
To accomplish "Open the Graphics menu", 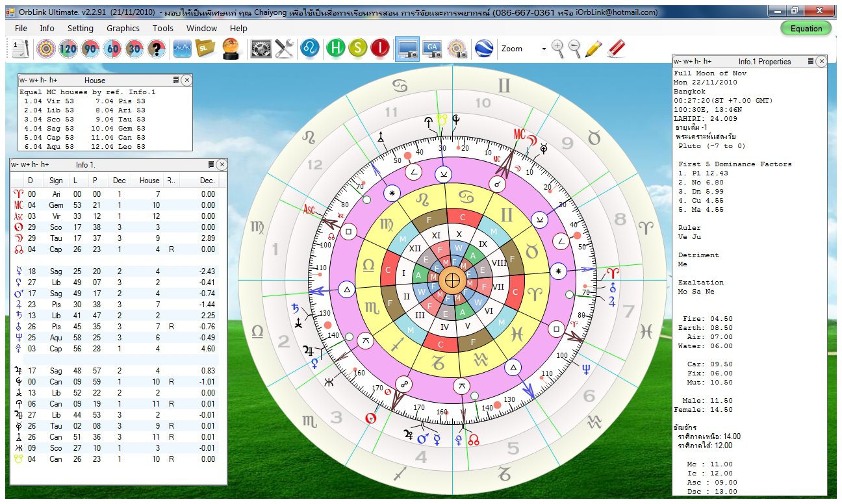I will (x=123, y=28).
